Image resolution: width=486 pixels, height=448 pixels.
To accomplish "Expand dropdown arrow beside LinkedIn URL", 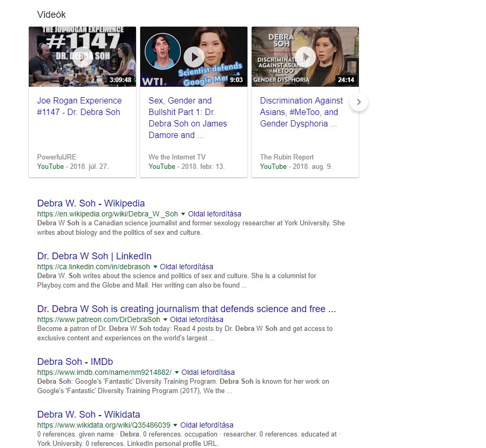I will 155,267.
